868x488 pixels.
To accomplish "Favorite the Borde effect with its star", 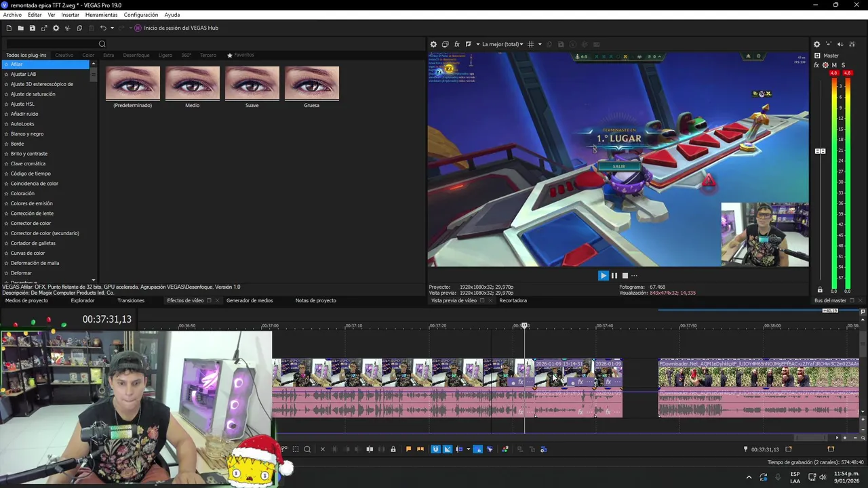I will [x=5, y=144].
